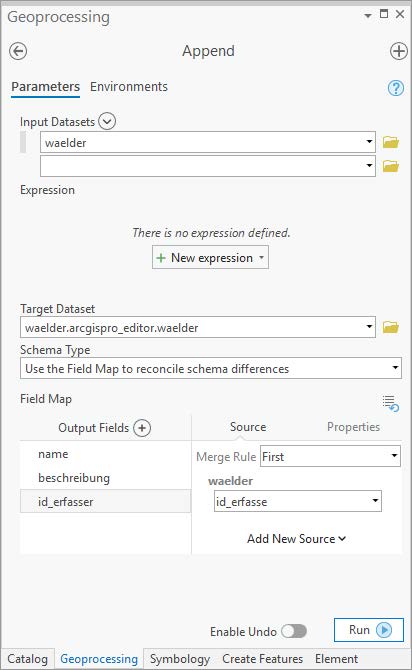Toggle the Enable Undo switch
Viewport: 412px width, 670px height.
click(x=294, y=631)
